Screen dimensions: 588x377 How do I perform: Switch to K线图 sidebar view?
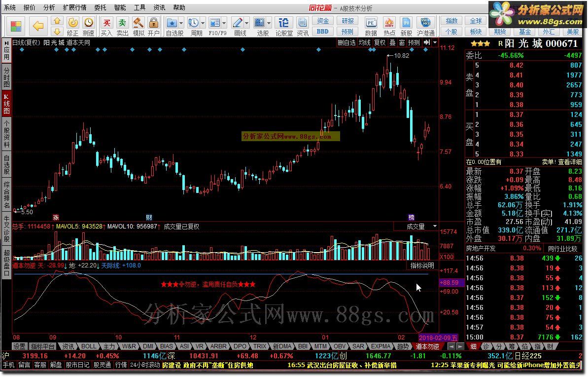click(6, 103)
